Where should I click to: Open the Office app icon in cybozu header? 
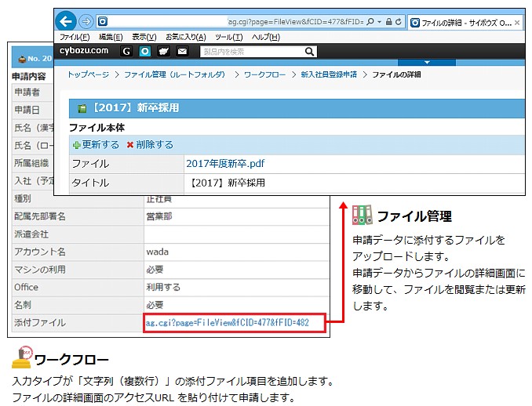[145, 51]
